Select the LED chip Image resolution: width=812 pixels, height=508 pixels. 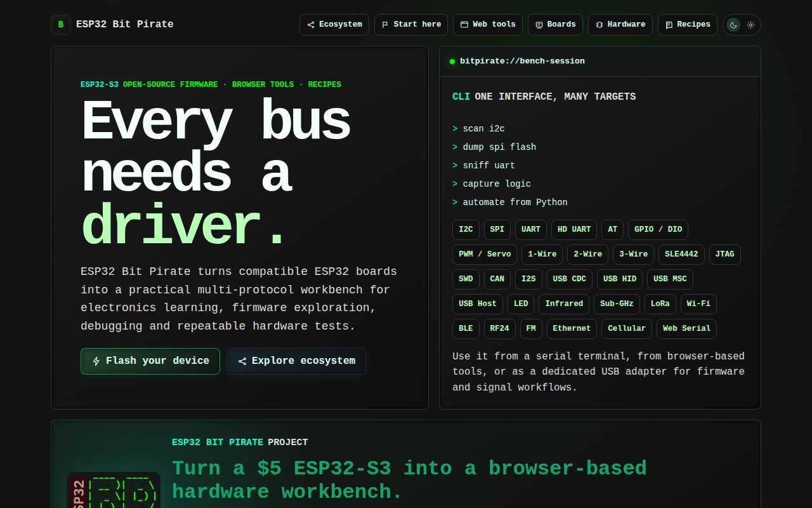(x=521, y=304)
